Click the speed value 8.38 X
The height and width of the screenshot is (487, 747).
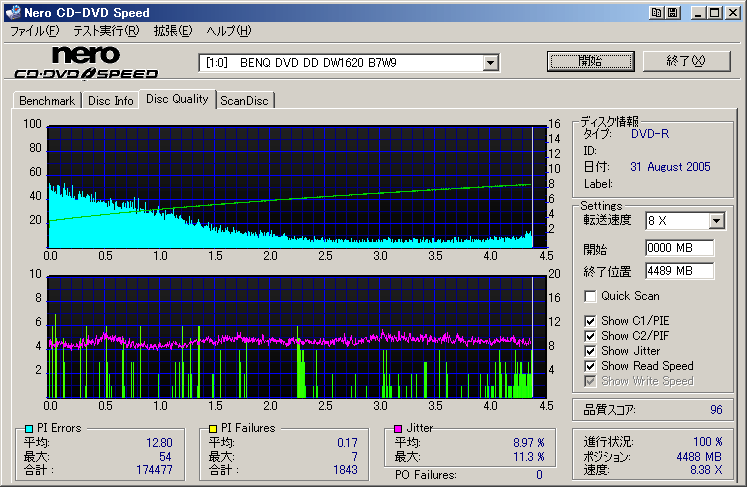click(x=707, y=470)
